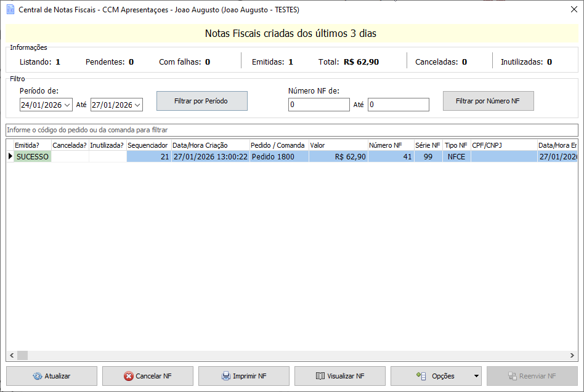
Task: Open the start date 24/01/2026 dropdown
Action: [67, 105]
